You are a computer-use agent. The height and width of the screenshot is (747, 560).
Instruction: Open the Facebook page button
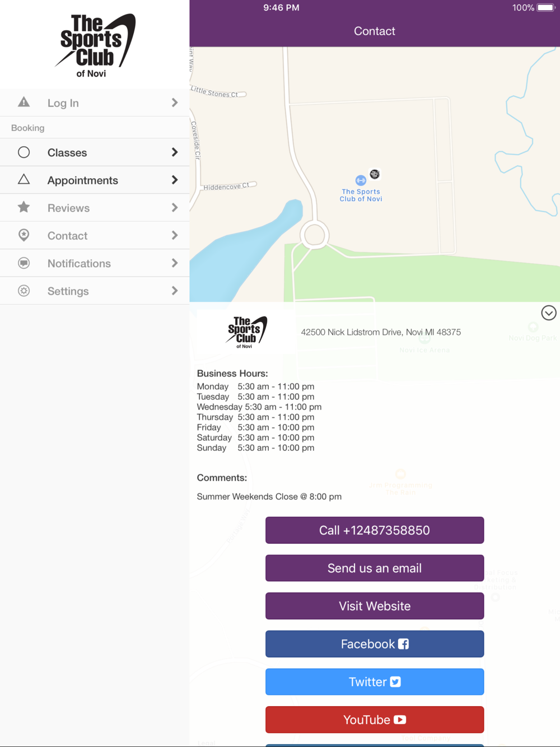[x=375, y=644]
